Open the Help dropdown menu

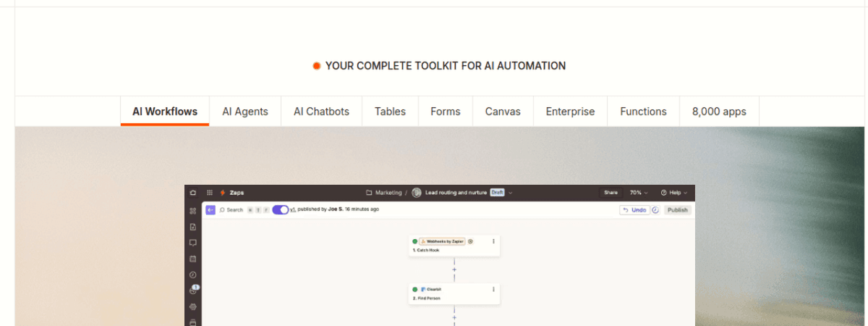[x=673, y=193]
